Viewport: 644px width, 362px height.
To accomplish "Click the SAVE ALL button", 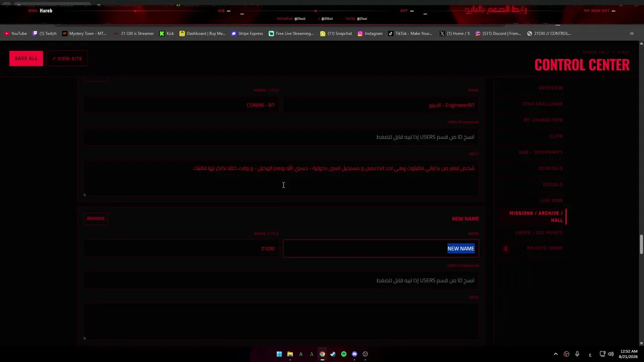I will (x=26, y=58).
